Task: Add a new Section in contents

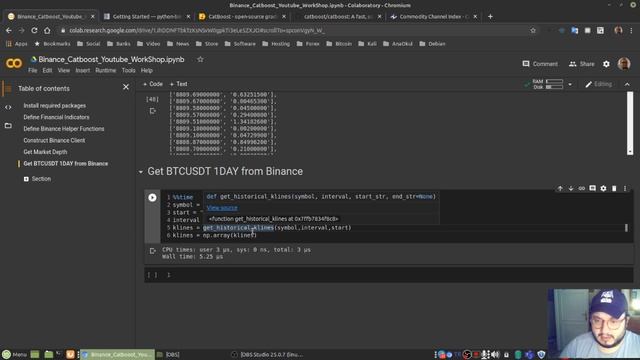Action: pyautogui.click(x=37, y=179)
